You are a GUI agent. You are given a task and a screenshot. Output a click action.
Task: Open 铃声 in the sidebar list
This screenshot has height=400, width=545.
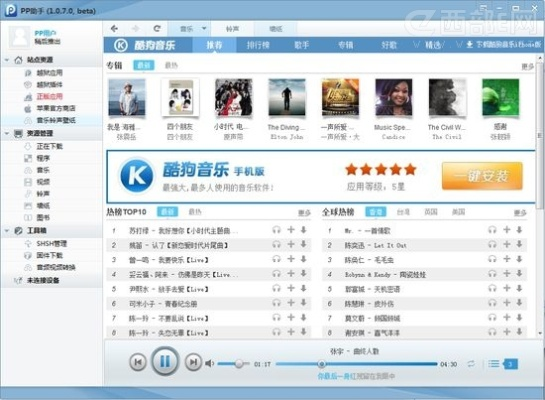pyautogui.click(x=43, y=194)
